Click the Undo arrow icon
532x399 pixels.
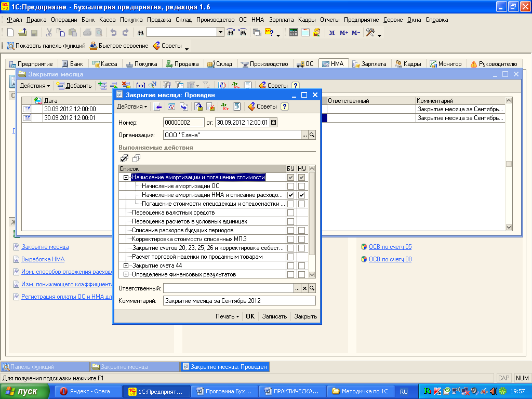113,32
